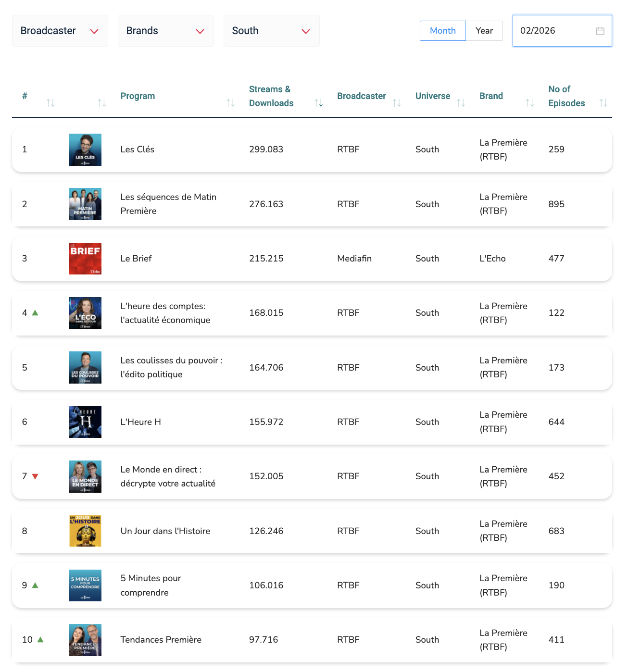Open the Broadcaster dropdown

tap(60, 30)
